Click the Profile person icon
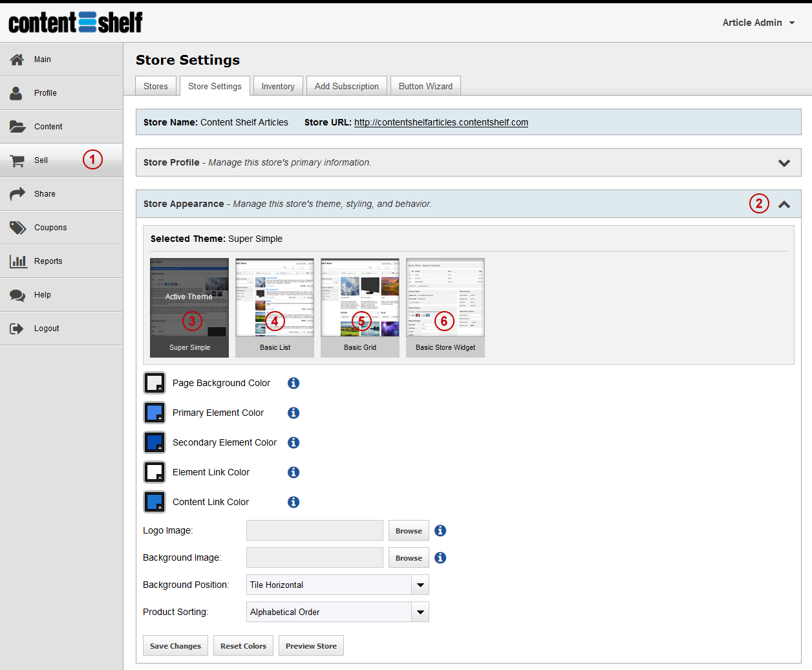The image size is (812, 670). 16,93
